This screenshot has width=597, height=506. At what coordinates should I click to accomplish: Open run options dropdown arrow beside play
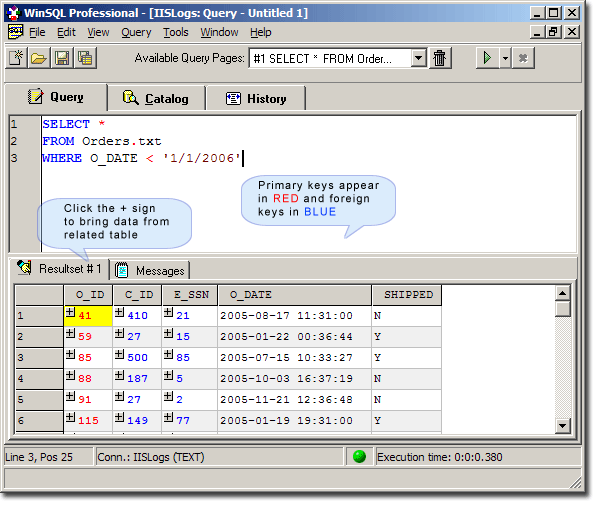pos(505,58)
